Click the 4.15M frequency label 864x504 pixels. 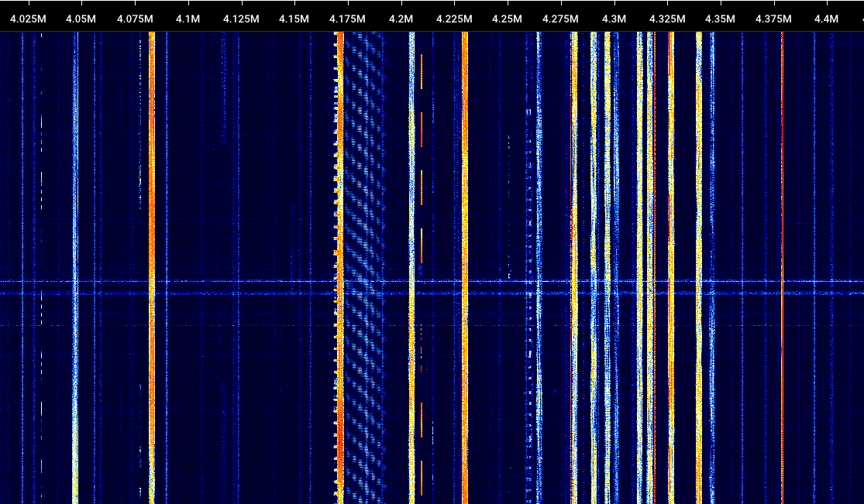[294, 19]
